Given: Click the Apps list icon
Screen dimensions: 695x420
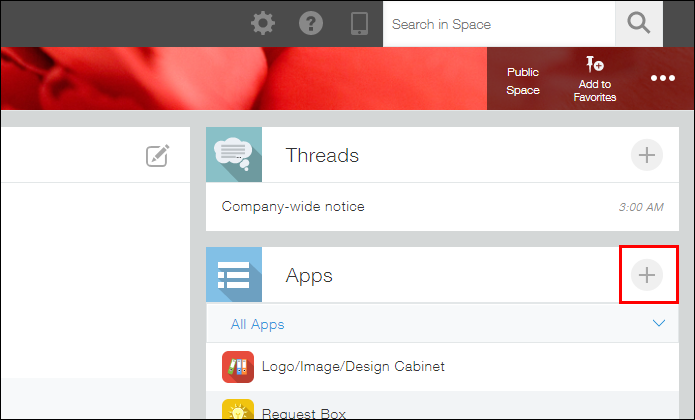Looking at the screenshot, I should point(234,275).
